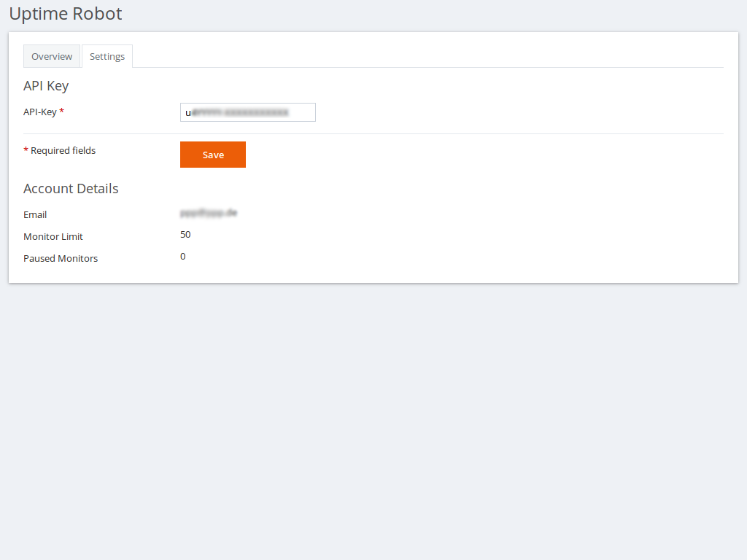Screen dimensions: 747x560
Task: Select the Settings tab
Action: click(x=107, y=56)
